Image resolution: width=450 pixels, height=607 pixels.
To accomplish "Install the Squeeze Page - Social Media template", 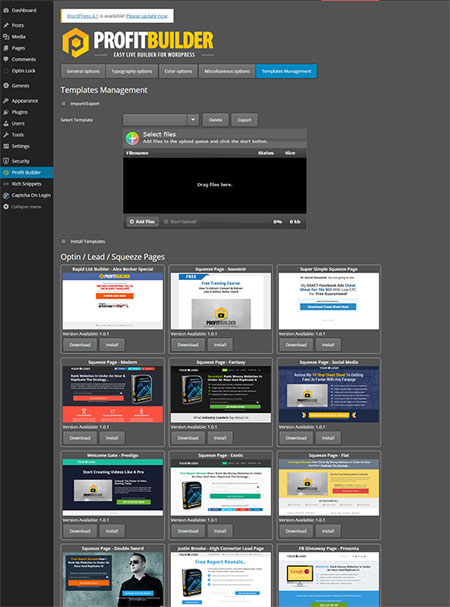I will [328, 438].
